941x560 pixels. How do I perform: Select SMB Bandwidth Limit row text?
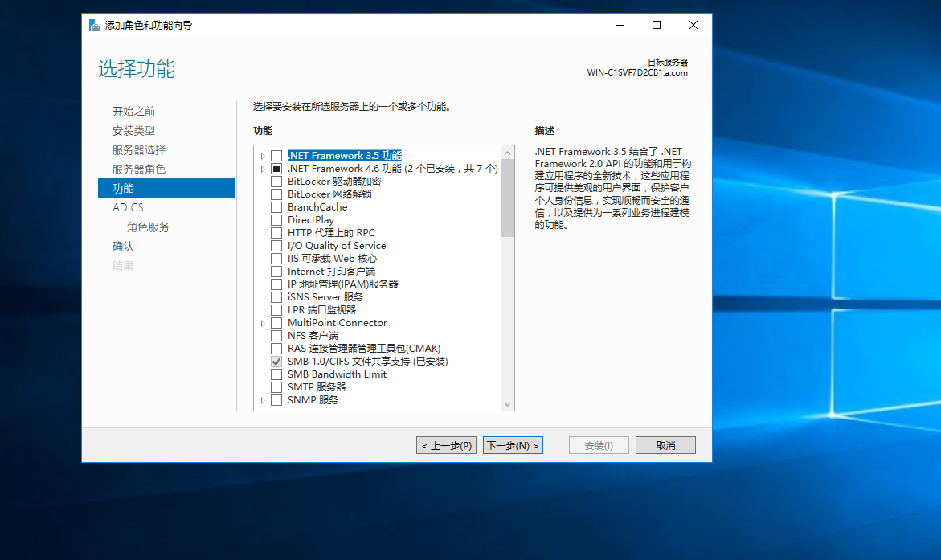point(337,374)
